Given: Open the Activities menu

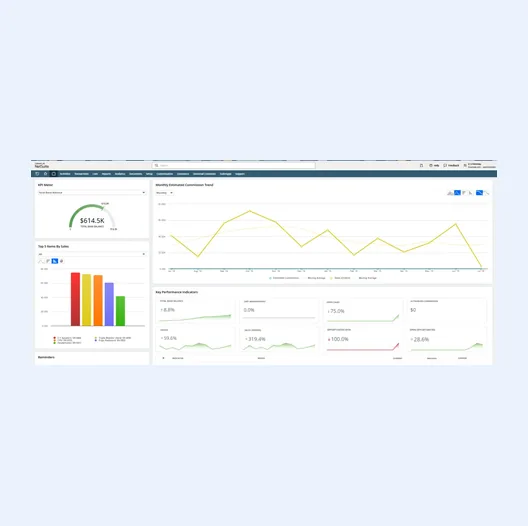Looking at the screenshot, I should 65,174.
